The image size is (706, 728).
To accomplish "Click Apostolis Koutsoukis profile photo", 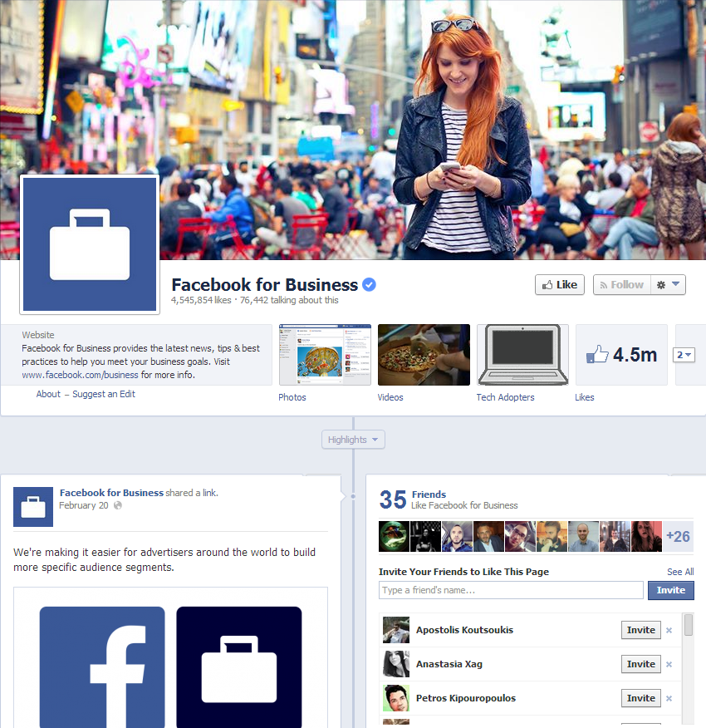I will click(x=396, y=630).
